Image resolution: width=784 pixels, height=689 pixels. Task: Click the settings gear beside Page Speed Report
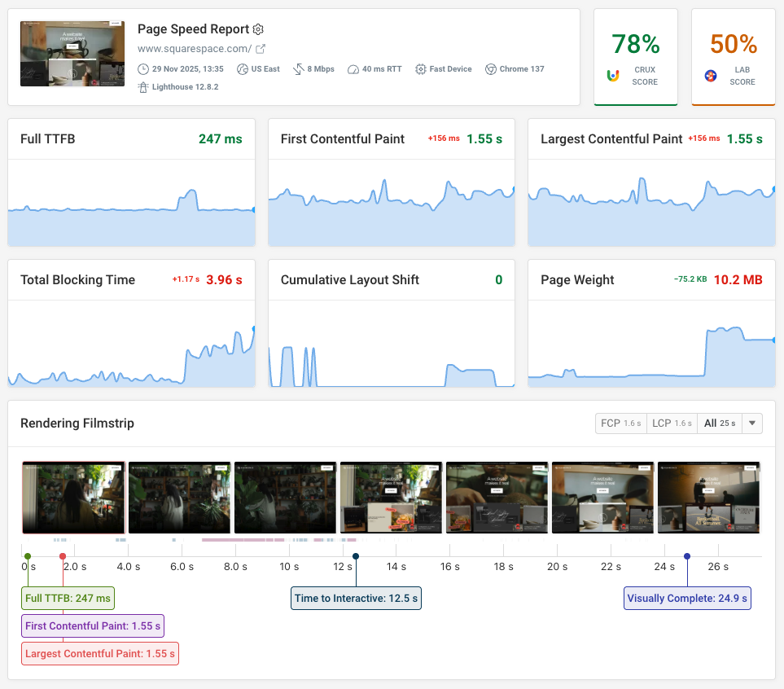tap(258, 29)
